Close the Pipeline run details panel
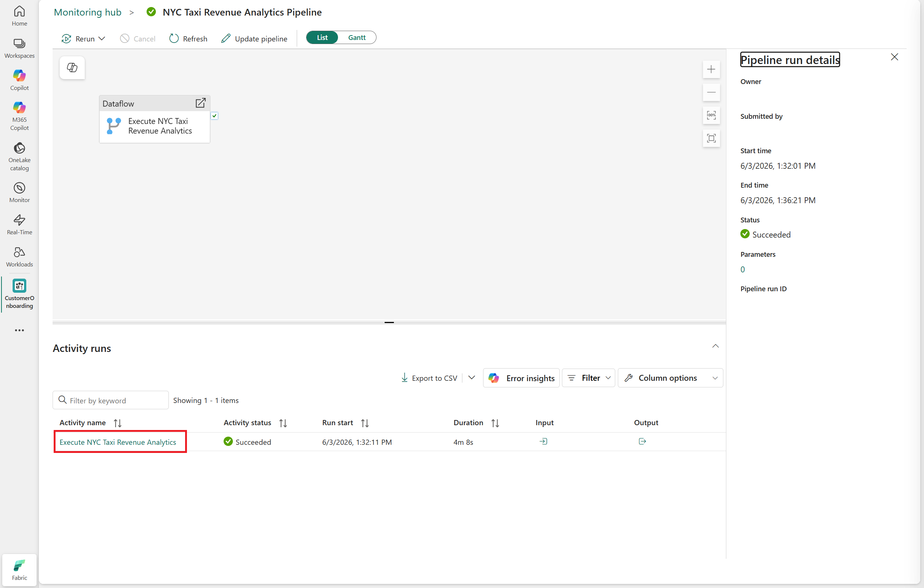The width and height of the screenshot is (924, 588). (x=894, y=57)
